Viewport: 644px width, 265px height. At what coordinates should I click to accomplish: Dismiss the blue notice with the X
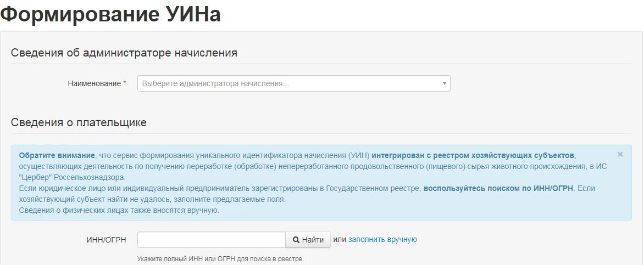(620, 154)
